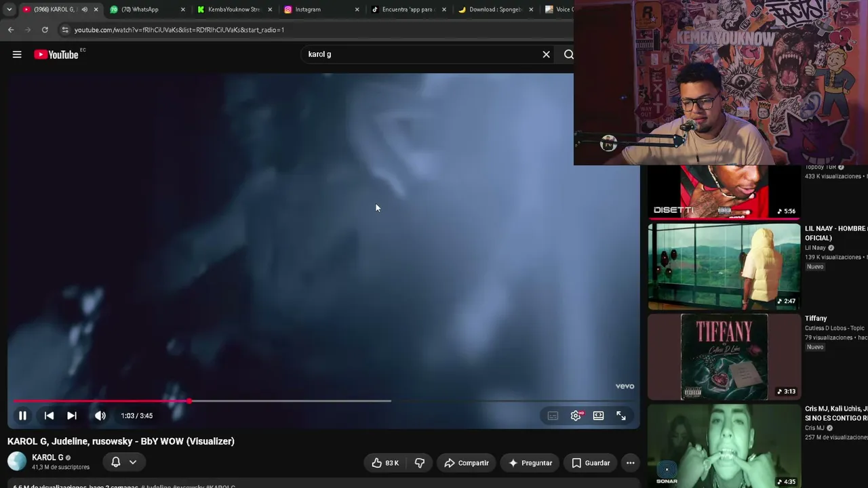The width and height of the screenshot is (868, 488).
Task: Switch to theater mode
Action: (598, 415)
